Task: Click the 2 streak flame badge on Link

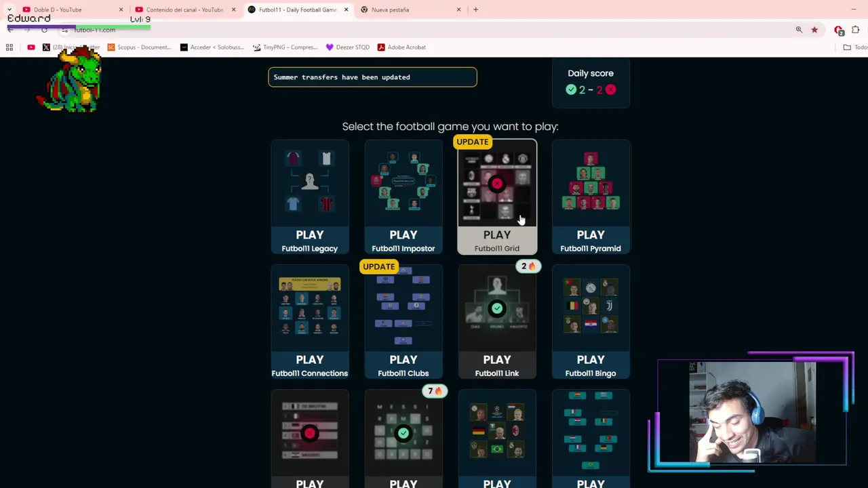Action: coord(528,266)
